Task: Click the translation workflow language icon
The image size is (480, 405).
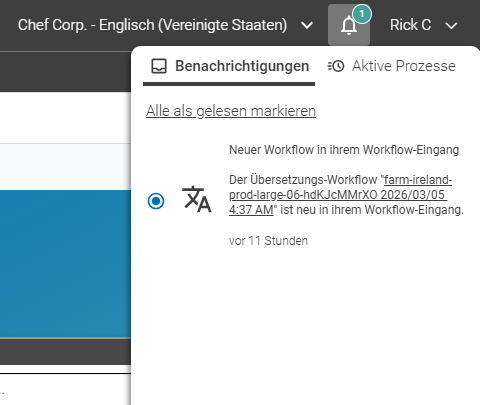Action: tap(197, 199)
